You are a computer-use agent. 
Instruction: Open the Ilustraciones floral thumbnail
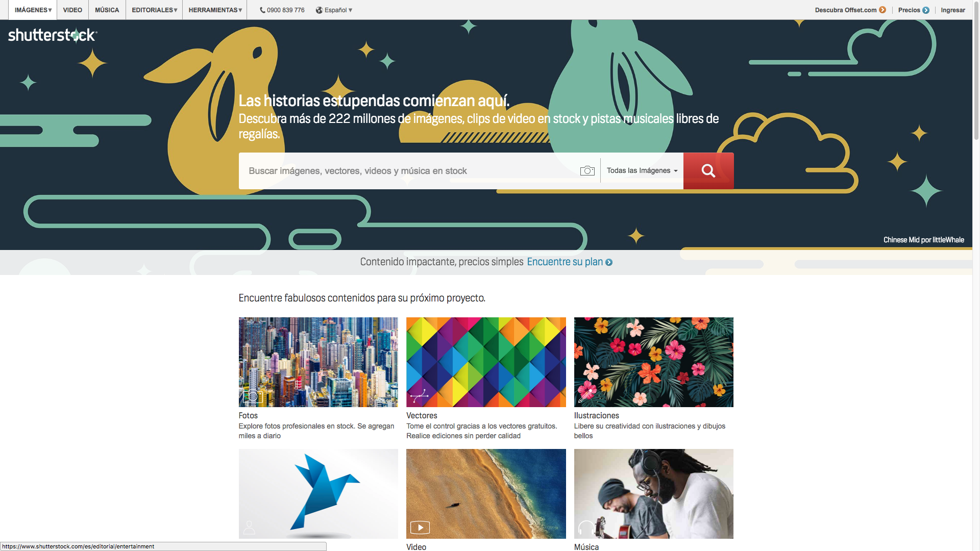(653, 362)
